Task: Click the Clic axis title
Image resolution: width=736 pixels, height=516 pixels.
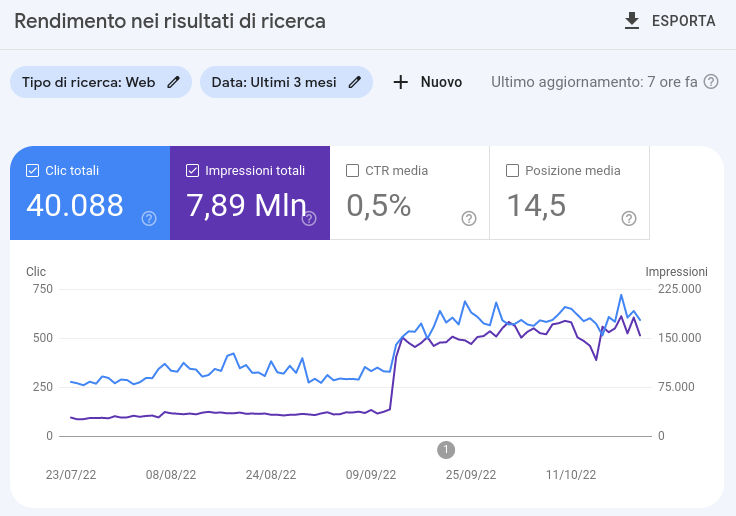Action: pos(36,271)
